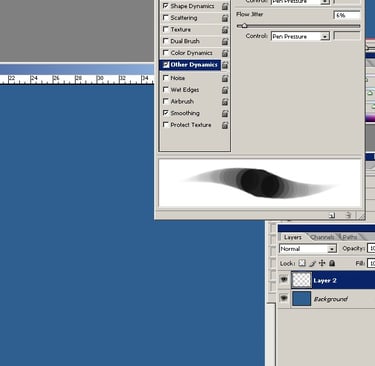
Task: Switch to the Channels tab
Action: click(x=323, y=237)
